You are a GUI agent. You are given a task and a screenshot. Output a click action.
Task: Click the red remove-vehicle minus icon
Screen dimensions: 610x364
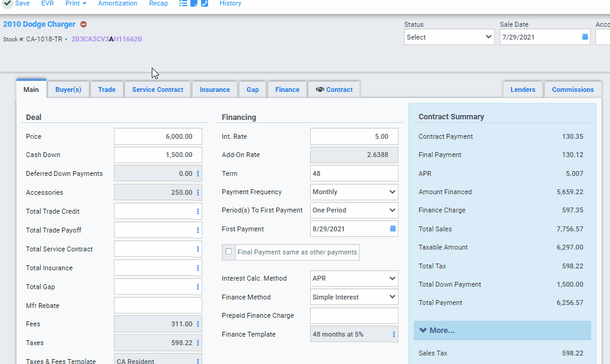(x=83, y=24)
